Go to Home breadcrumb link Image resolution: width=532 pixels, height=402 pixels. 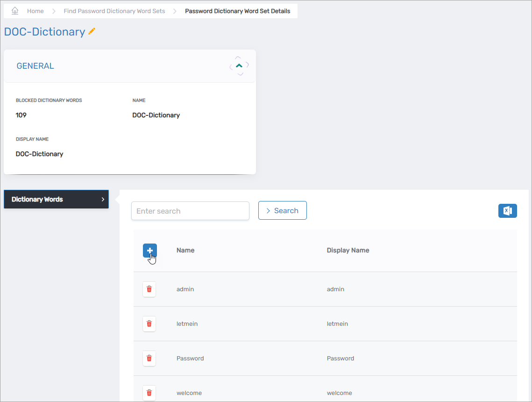tap(35, 11)
